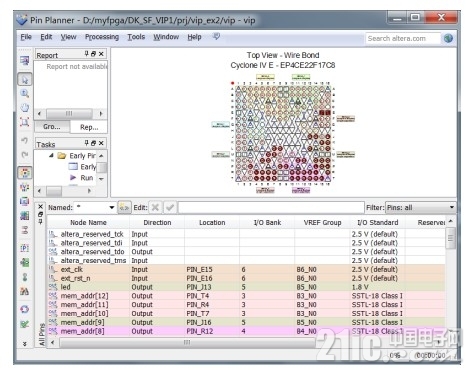Open the Named filter dropdown

(112, 207)
